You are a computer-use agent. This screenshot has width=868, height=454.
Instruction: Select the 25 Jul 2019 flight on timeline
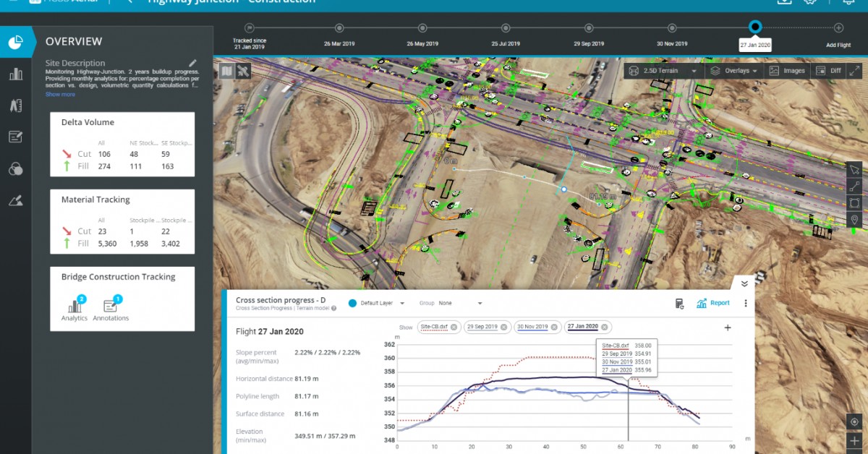tap(505, 28)
